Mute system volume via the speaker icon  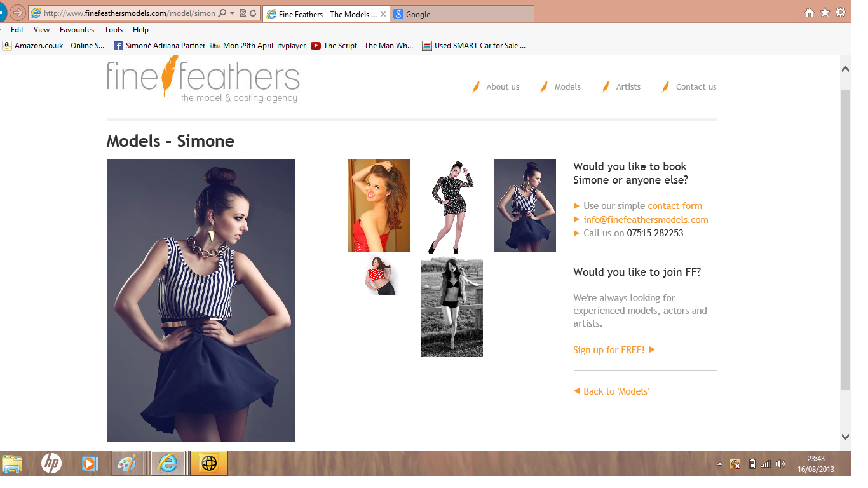(780, 464)
